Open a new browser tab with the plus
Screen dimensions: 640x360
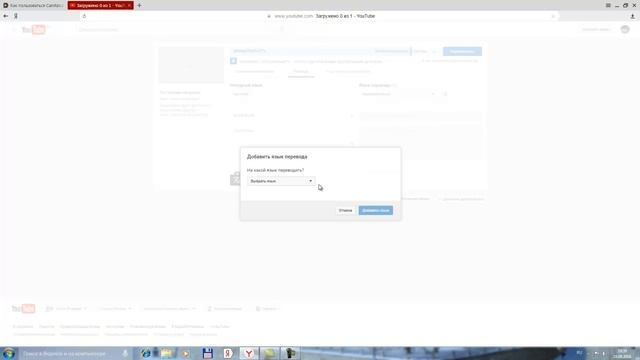[139, 6]
